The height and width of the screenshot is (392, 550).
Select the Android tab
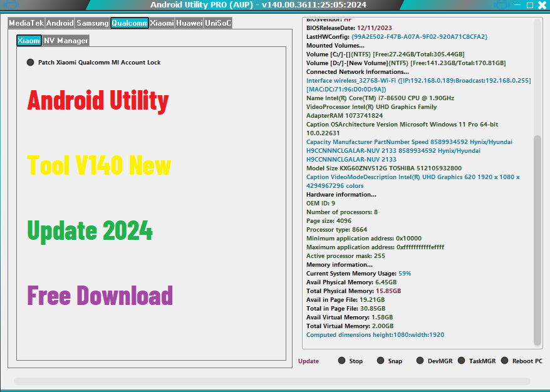click(x=60, y=23)
